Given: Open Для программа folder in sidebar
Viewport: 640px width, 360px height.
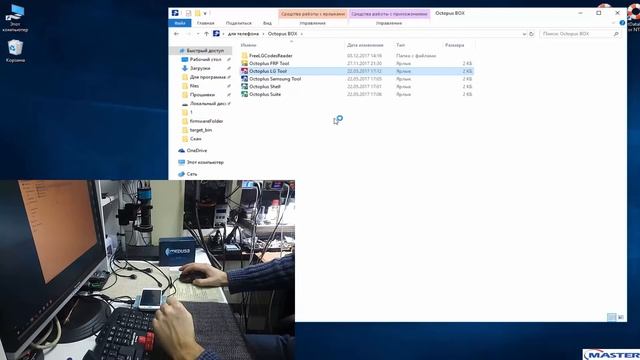Looking at the screenshot, I should (205, 77).
